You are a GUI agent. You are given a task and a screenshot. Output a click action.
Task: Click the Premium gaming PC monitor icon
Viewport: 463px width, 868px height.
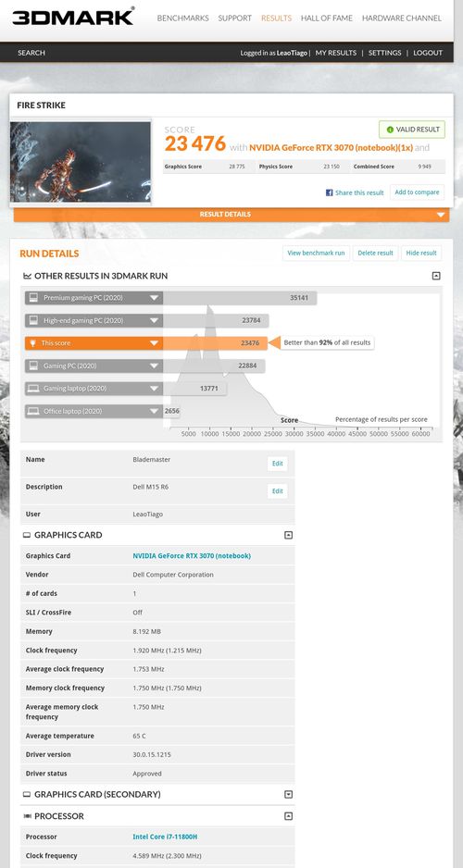coord(33,298)
